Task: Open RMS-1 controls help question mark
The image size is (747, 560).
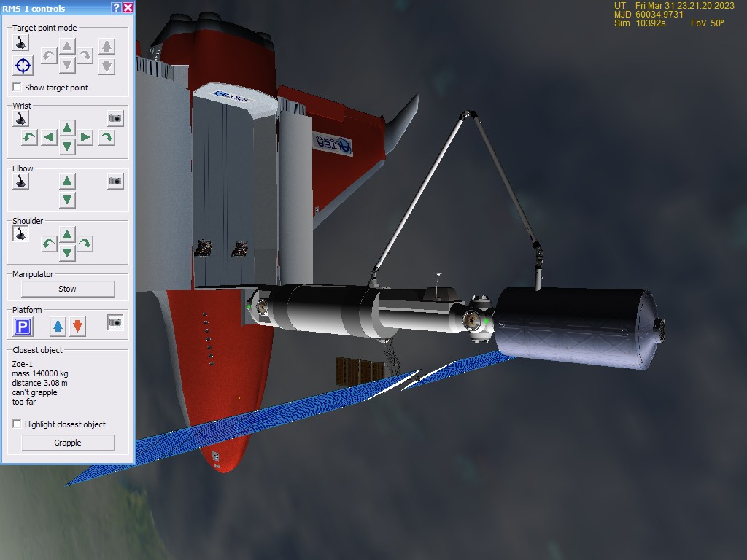Action: [x=116, y=7]
